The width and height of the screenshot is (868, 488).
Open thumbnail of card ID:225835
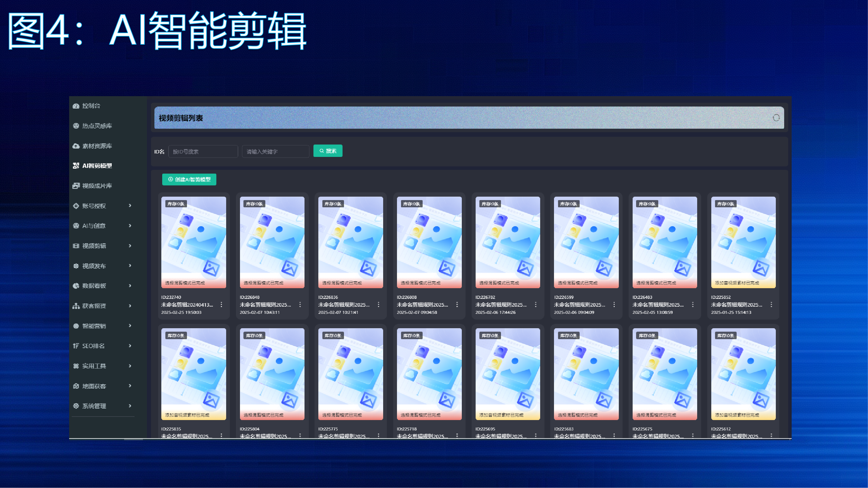pos(194,374)
